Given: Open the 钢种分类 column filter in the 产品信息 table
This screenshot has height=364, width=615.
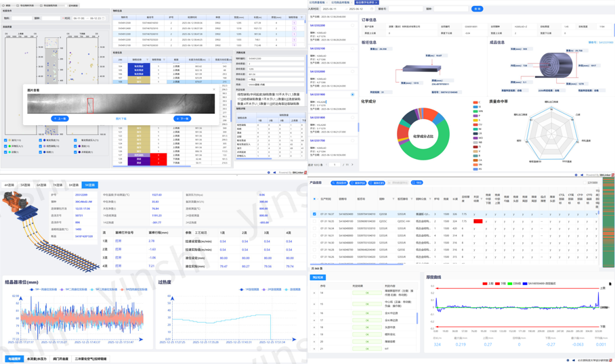Looking at the screenshot, I should click(430, 199).
